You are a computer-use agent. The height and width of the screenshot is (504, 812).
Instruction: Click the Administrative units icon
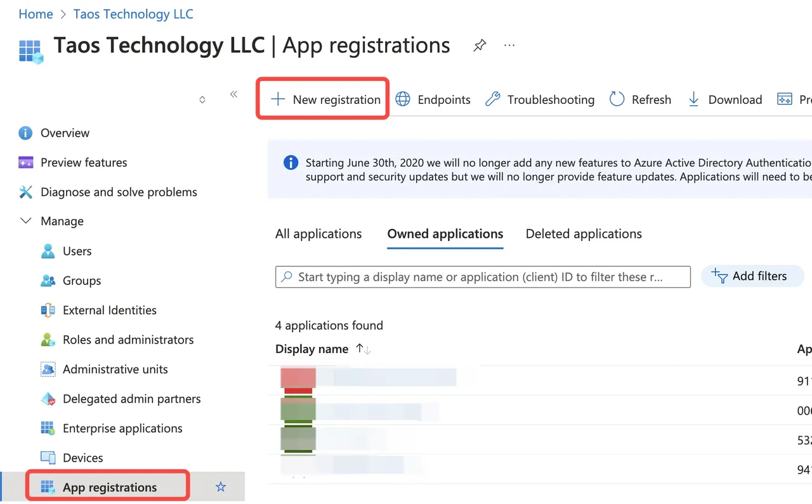[48, 370]
